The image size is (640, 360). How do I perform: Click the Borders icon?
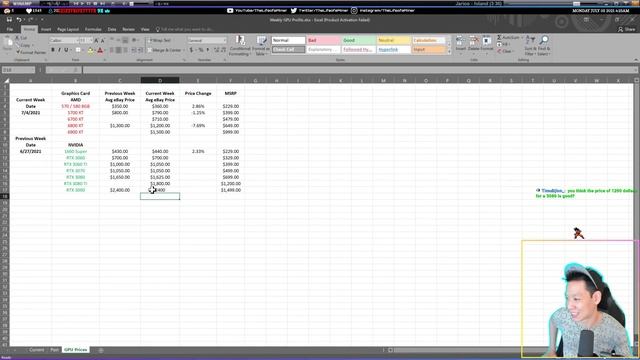pyautogui.click(x=78, y=50)
